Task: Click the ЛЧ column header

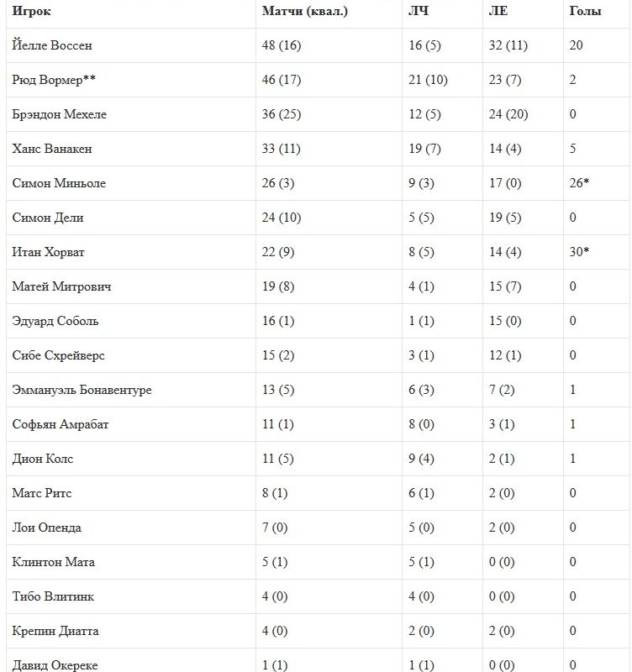Action: click(417, 11)
